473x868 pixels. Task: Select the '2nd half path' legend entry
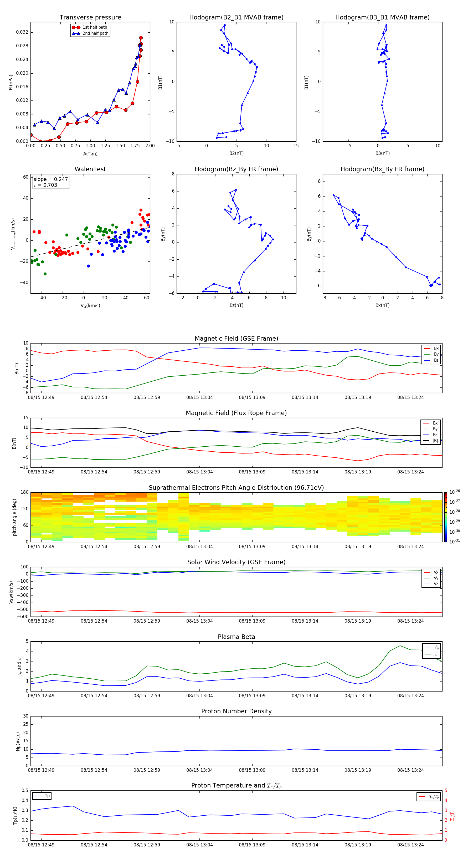90,33
